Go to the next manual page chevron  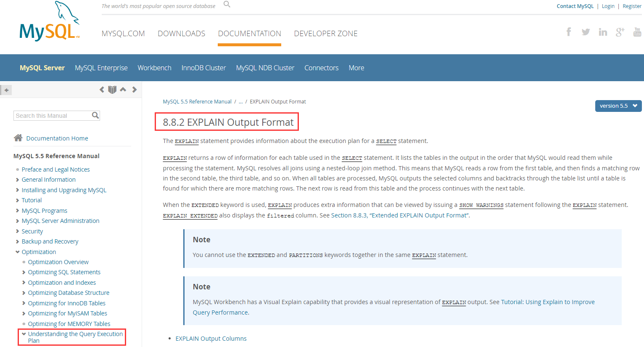tap(135, 90)
